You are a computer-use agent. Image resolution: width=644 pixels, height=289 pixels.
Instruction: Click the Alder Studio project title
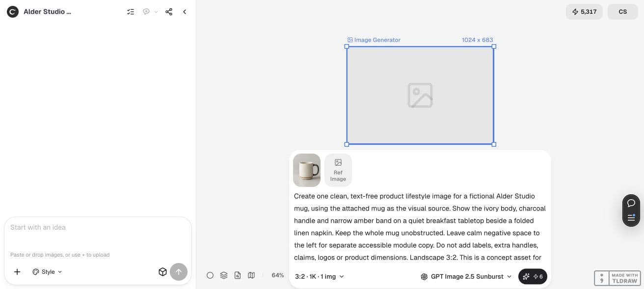point(47,12)
